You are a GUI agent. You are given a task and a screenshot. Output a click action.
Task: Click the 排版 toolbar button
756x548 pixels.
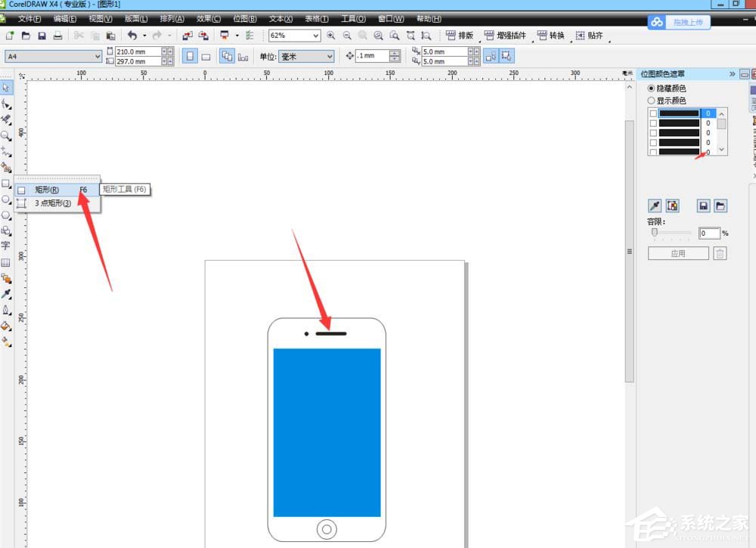460,36
